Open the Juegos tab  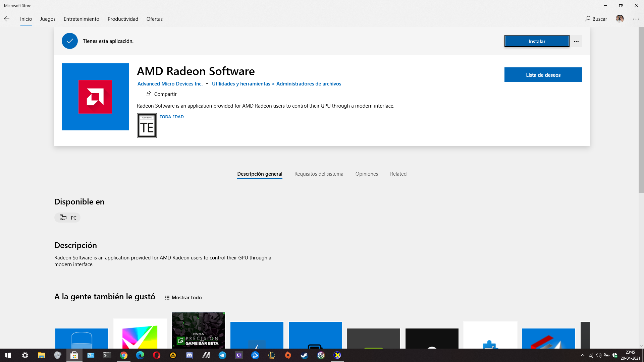[x=48, y=19]
